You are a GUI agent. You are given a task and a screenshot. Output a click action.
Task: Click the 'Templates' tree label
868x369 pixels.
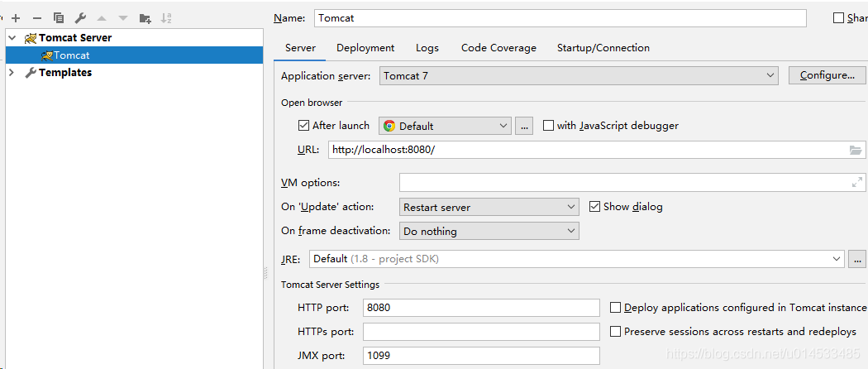[65, 73]
